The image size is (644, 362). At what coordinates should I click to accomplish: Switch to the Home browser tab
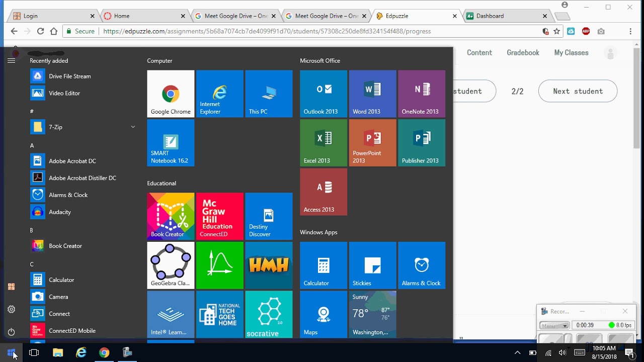145,16
